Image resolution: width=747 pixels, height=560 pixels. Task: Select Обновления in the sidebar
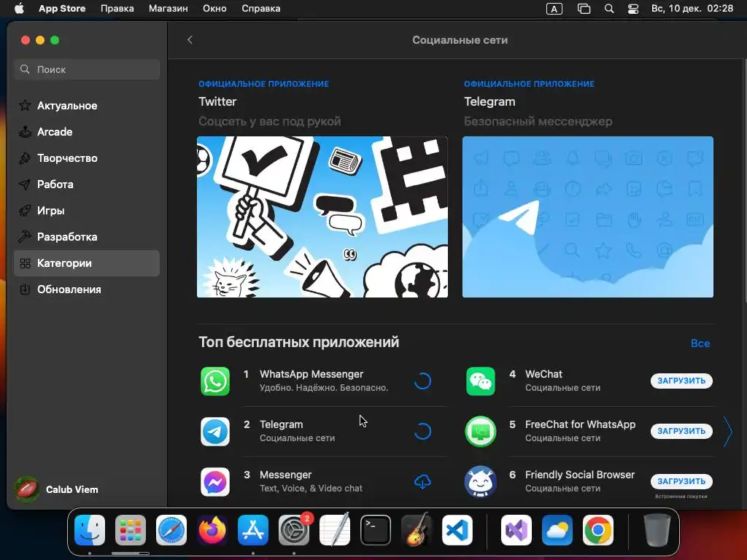click(87, 289)
